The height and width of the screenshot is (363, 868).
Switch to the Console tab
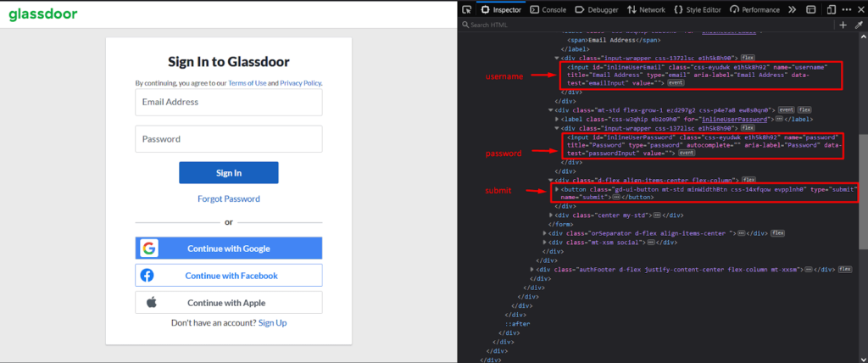pyautogui.click(x=548, y=9)
